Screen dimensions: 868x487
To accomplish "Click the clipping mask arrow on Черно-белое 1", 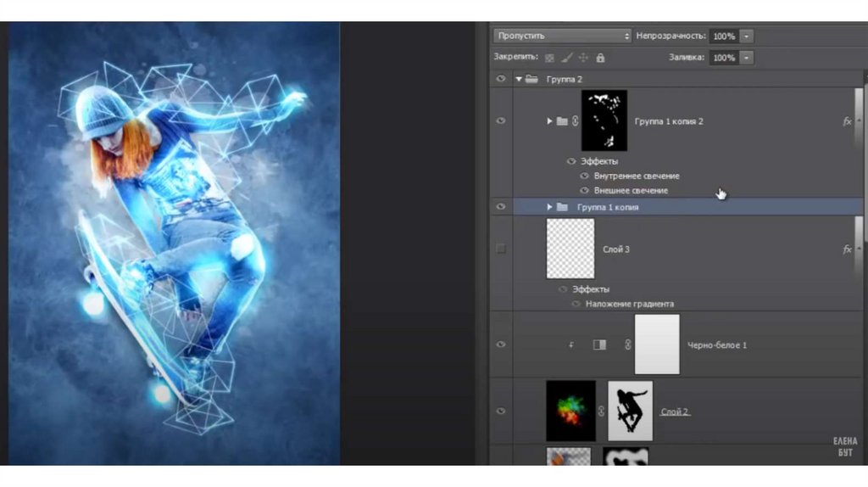I will click(571, 344).
